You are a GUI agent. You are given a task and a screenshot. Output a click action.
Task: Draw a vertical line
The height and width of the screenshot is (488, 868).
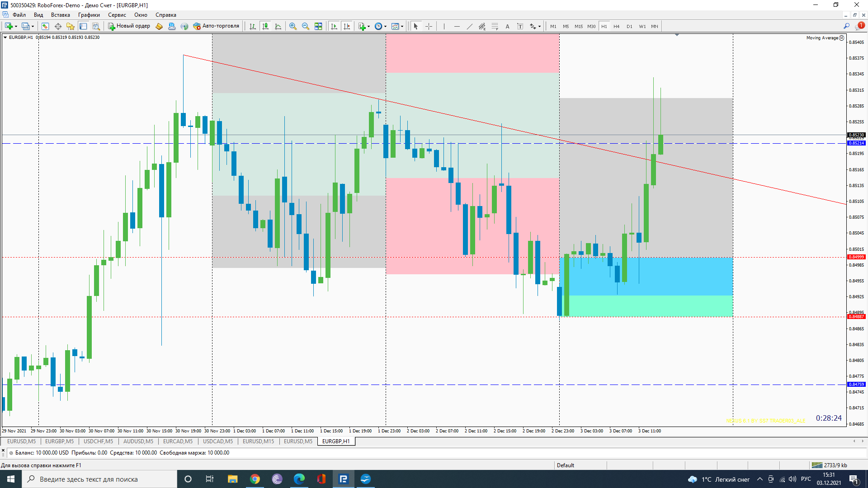click(444, 26)
